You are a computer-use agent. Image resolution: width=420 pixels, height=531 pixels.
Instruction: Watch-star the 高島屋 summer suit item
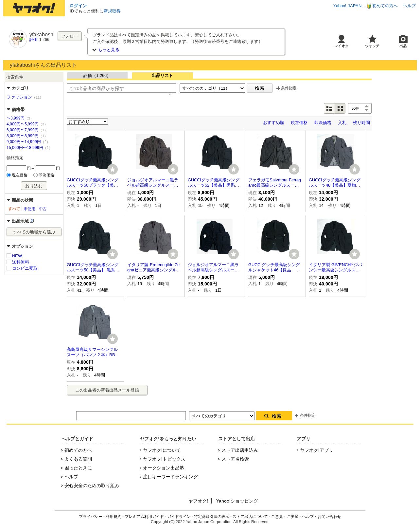[x=113, y=339]
